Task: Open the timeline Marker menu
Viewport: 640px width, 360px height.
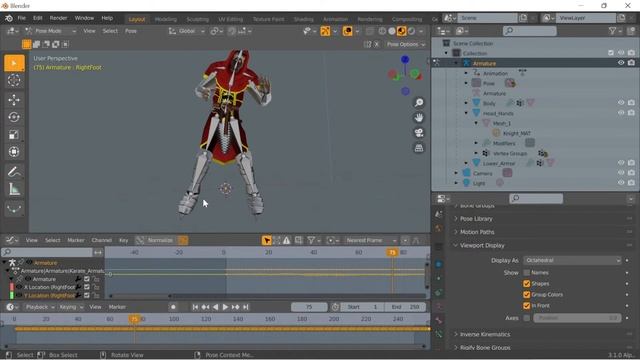Action: (x=117, y=307)
